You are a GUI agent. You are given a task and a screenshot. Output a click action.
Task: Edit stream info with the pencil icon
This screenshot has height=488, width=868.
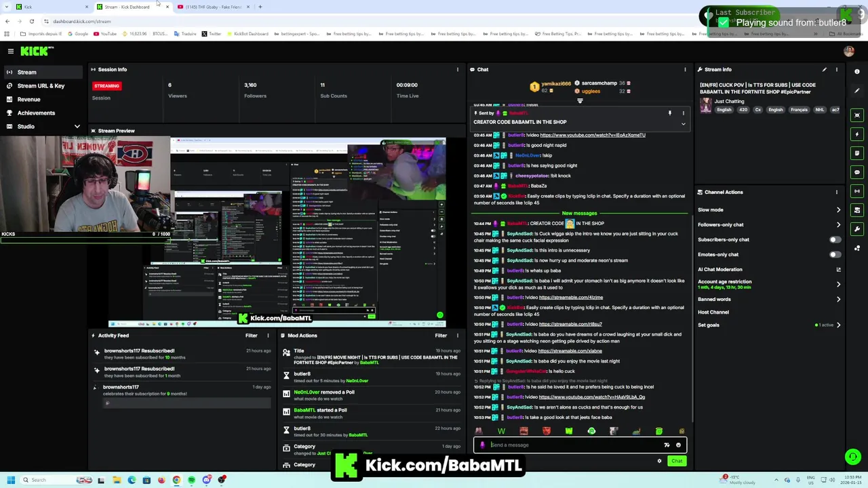pyautogui.click(x=825, y=69)
